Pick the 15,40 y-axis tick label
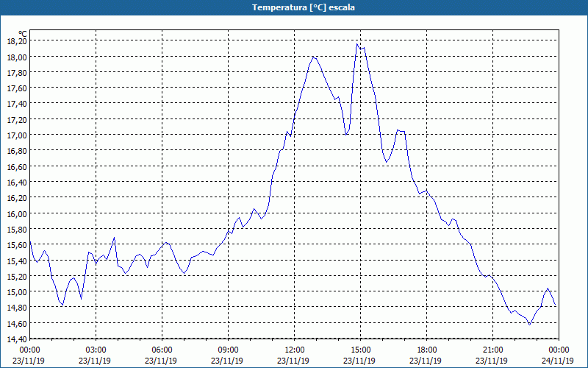 pyautogui.click(x=17, y=261)
